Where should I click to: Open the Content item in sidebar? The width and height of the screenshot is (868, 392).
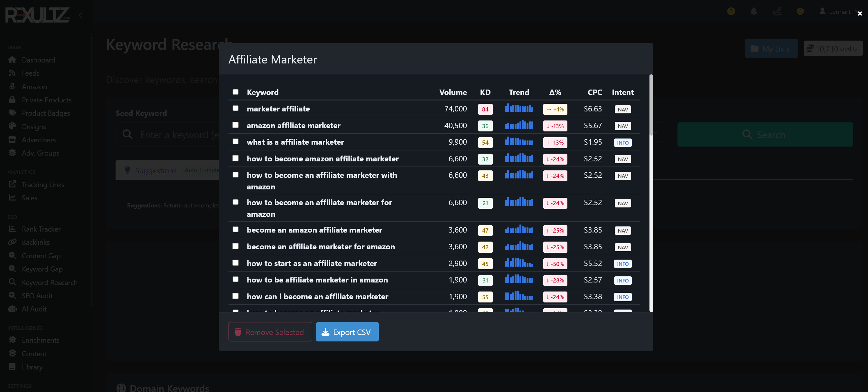click(x=34, y=354)
